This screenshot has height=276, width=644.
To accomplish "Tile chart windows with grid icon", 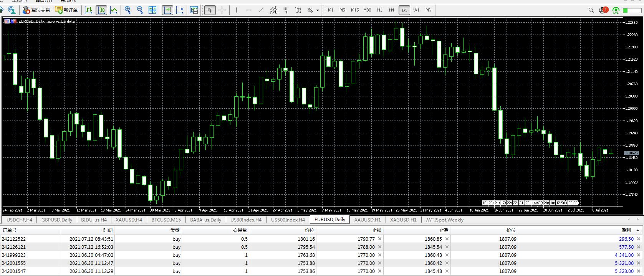I will tap(152, 10).
